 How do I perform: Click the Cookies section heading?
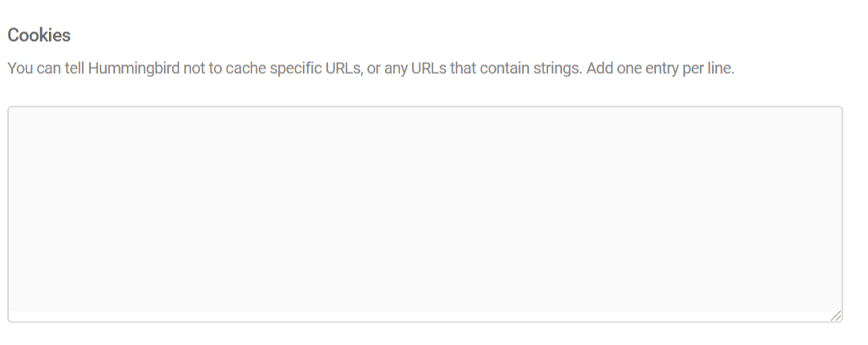(39, 35)
